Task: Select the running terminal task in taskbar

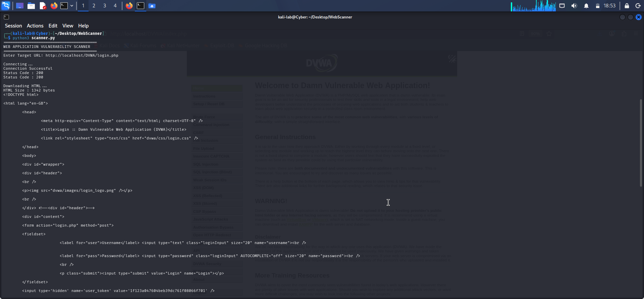Action: 141,6
